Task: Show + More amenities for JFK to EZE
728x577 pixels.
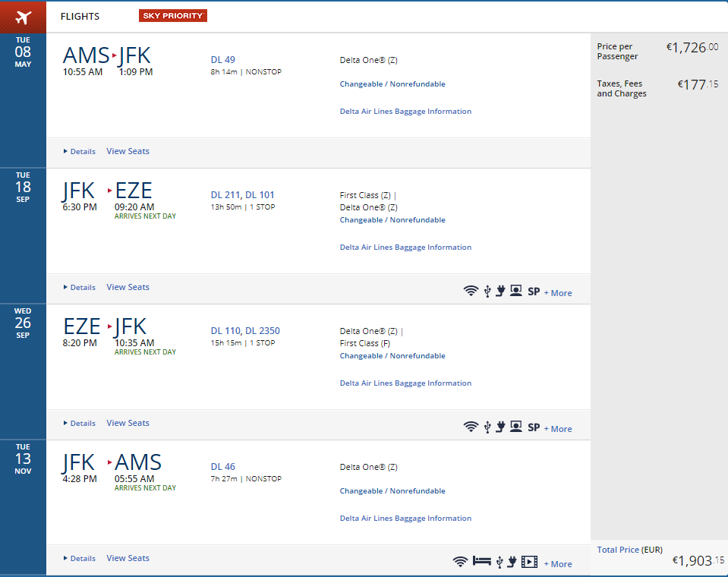Action: [558, 293]
